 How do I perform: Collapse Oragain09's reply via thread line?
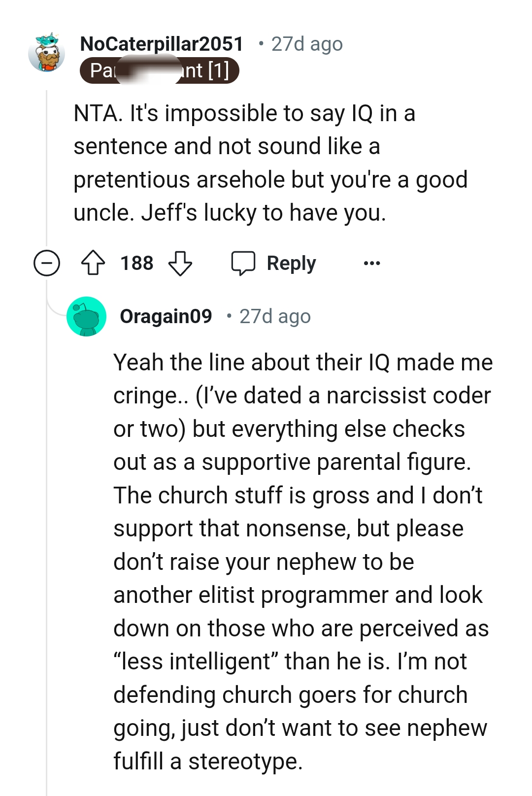pos(47,542)
